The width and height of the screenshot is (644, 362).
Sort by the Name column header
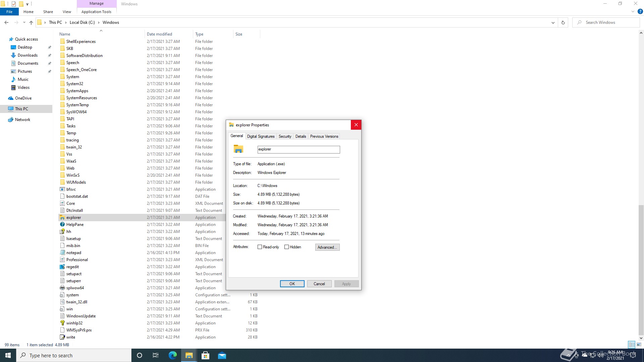click(101, 34)
